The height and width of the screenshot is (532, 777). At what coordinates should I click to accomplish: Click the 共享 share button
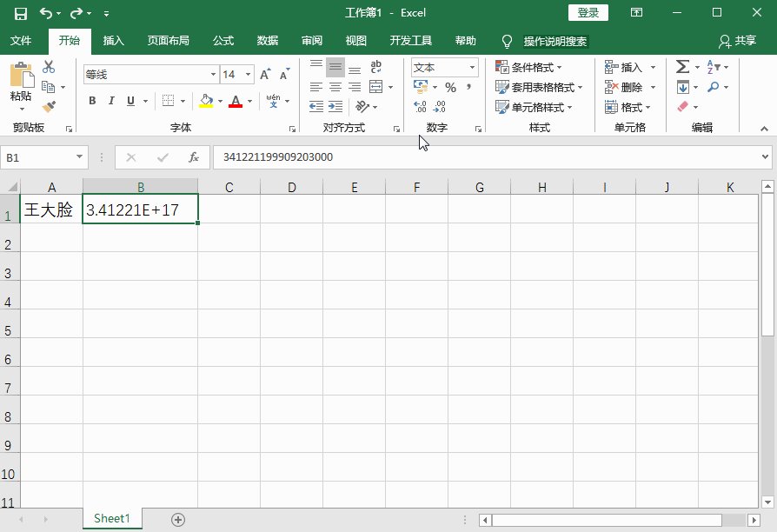(738, 41)
